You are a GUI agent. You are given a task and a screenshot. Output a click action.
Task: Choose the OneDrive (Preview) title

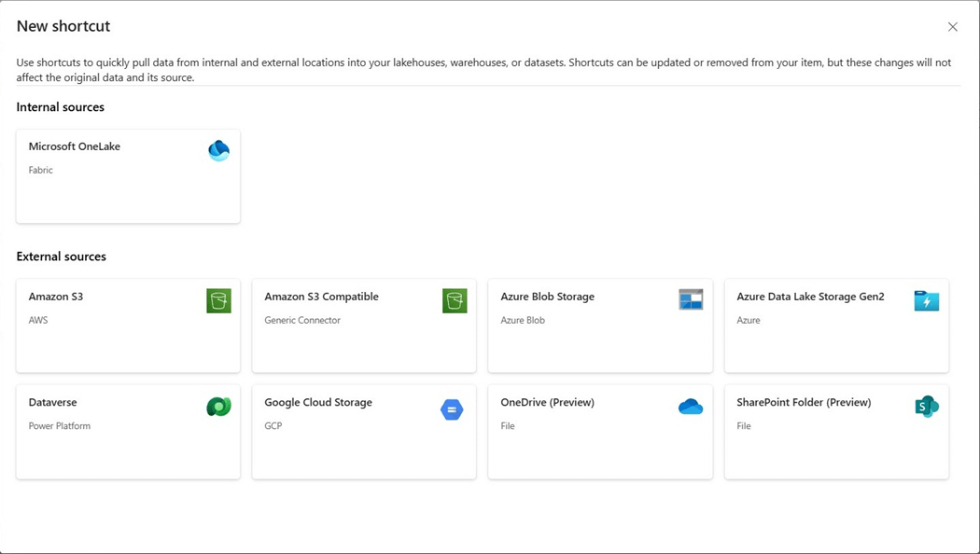(x=547, y=403)
